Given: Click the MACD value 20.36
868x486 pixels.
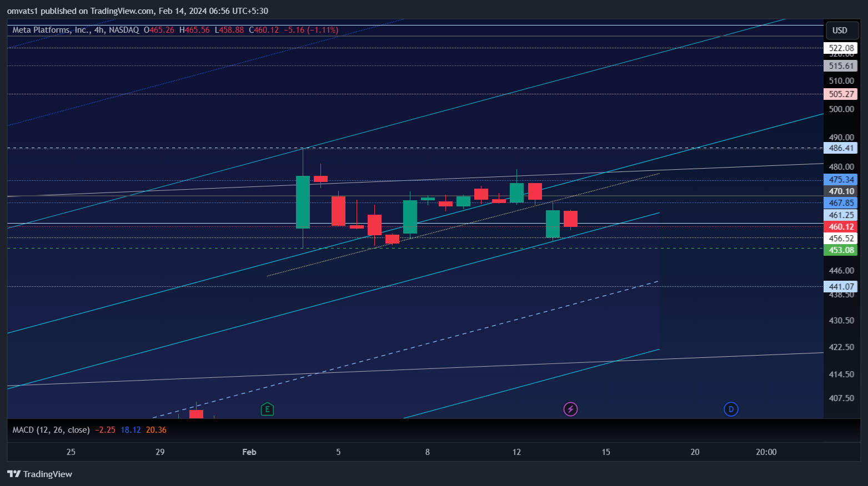Looking at the screenshot, I should (156, 430).
